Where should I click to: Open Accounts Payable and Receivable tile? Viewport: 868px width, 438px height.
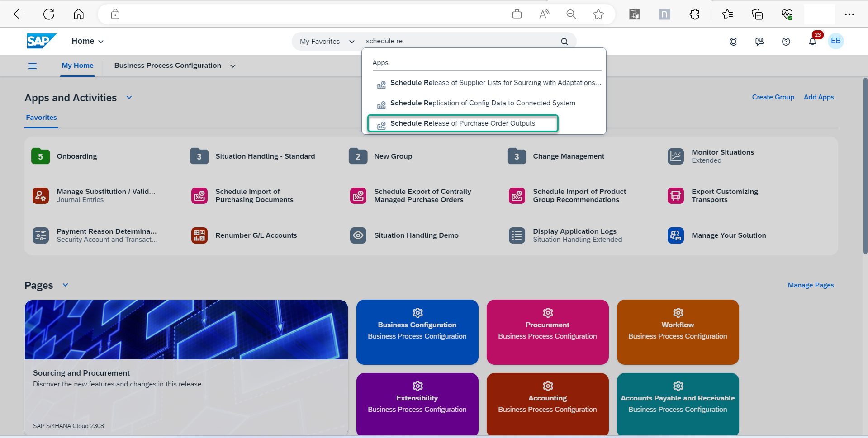pos(678,405)
